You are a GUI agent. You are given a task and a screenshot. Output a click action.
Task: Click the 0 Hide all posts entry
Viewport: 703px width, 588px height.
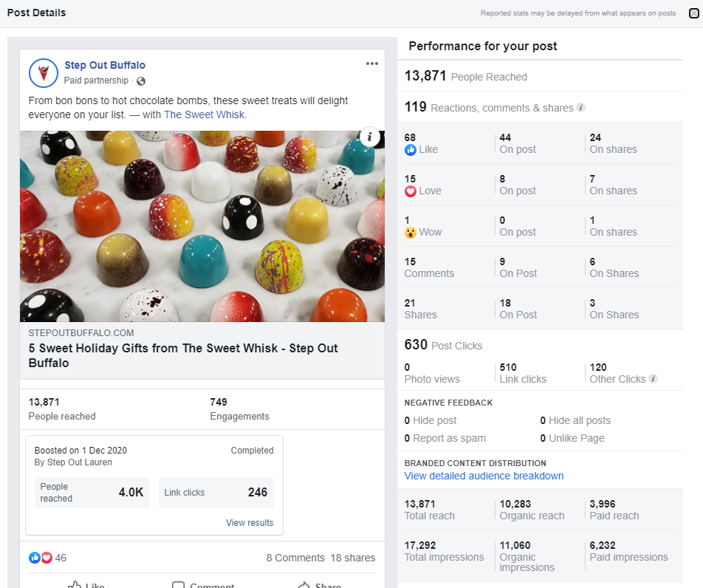point(575,420)
